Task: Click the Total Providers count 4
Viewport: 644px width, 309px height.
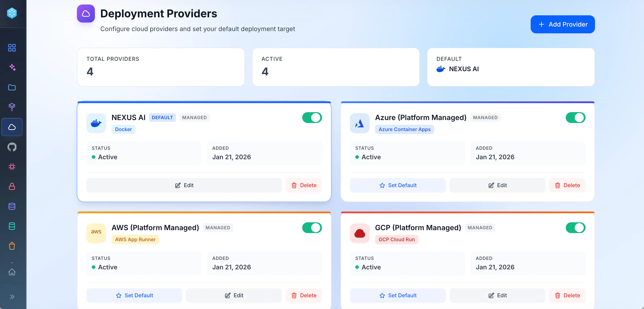Action: coord(90,72)
